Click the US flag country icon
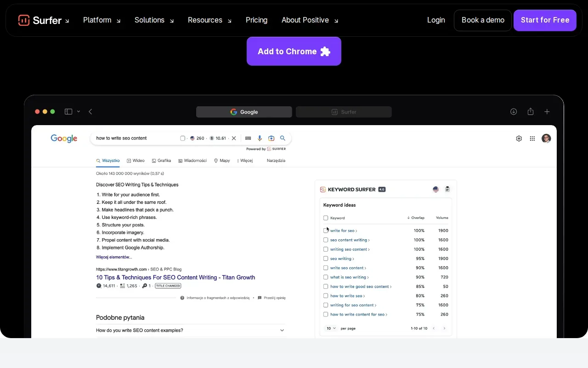The width and height of the screenshot is (588, 368). (436, 189)
